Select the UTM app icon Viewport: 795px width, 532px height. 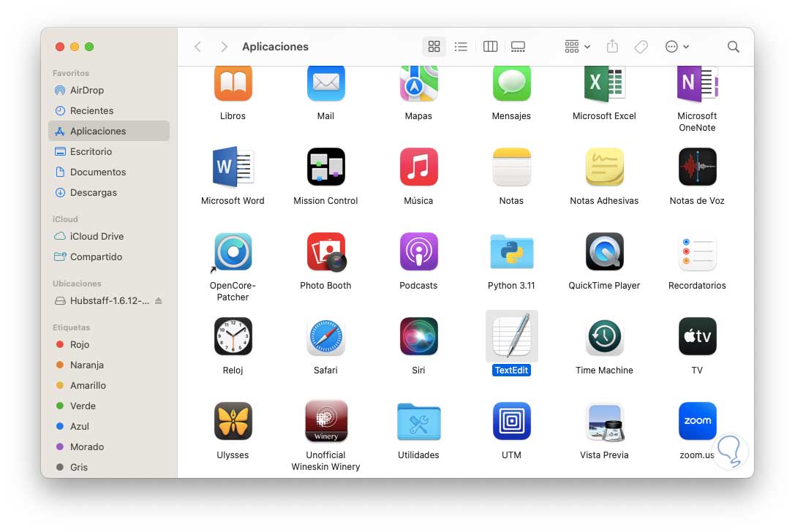(511, 421)
